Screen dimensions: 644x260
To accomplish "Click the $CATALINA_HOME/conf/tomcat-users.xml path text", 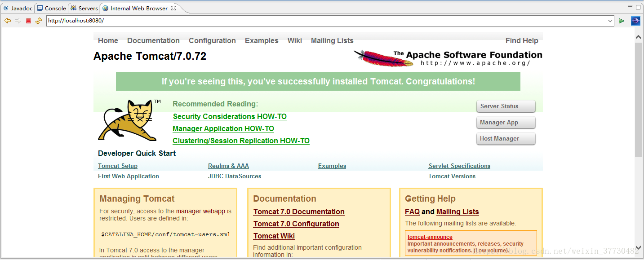I will point(166,234).
